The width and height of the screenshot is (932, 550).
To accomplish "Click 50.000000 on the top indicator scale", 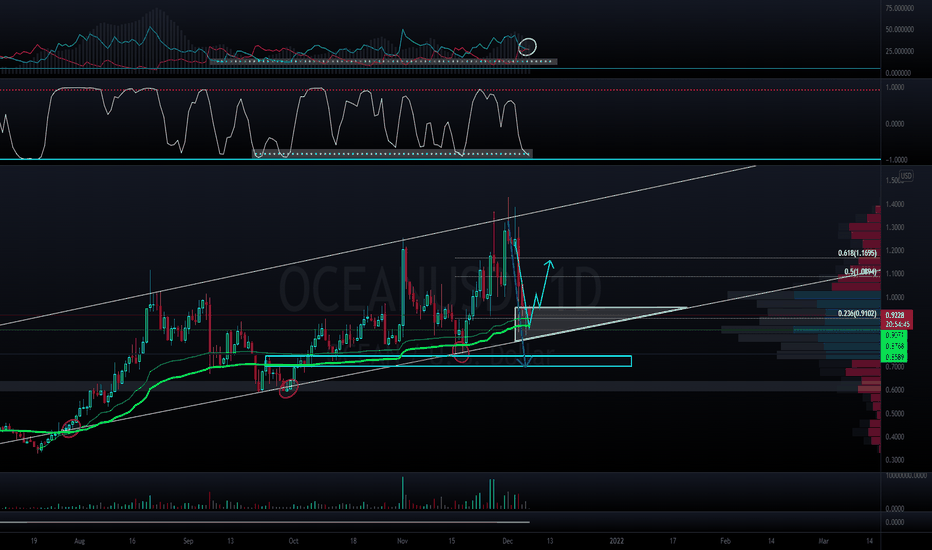I will tap(899, 29).
